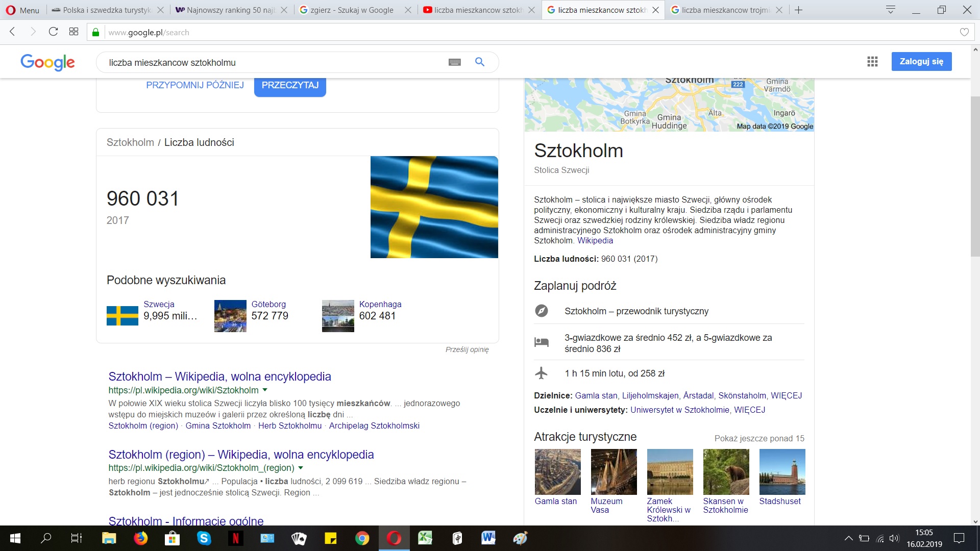Click the 'Zaloguj się' sign-in button

[921, 62]
